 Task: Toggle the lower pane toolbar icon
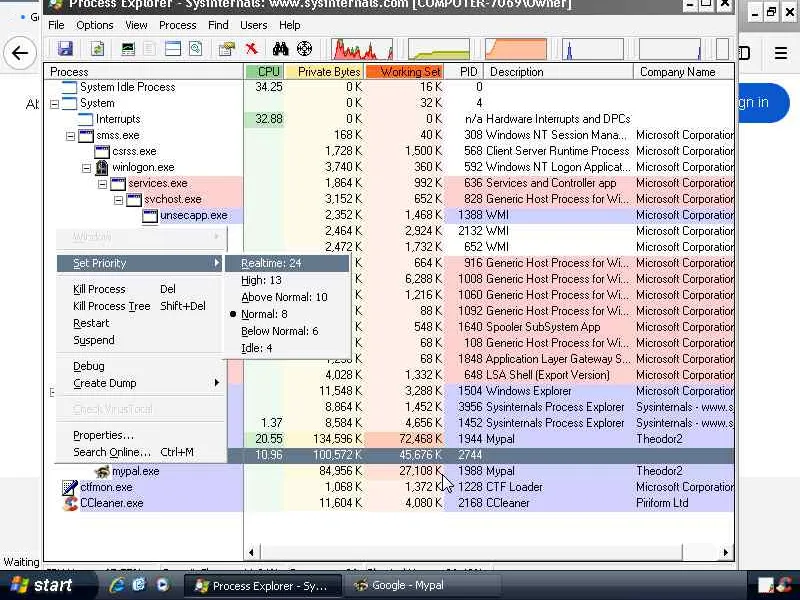coord(173,49)
